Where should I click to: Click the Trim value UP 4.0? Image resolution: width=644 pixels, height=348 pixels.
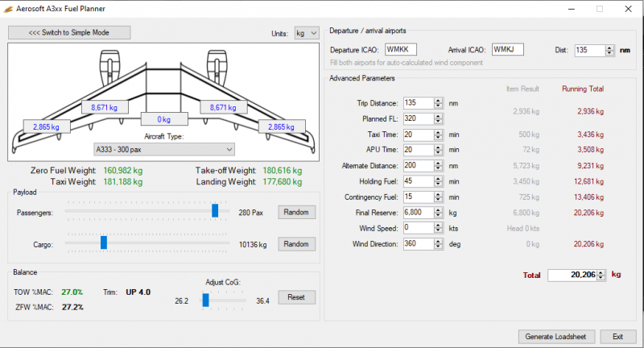pos(138,292)
